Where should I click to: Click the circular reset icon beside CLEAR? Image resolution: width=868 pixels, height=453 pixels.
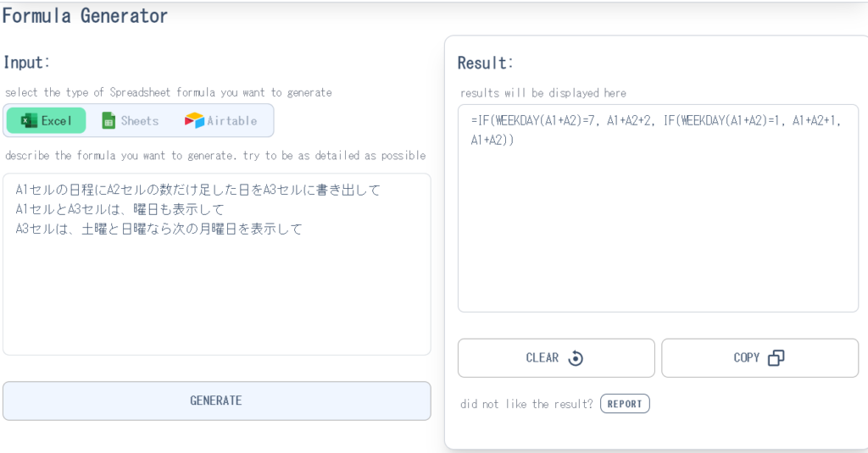576,358
